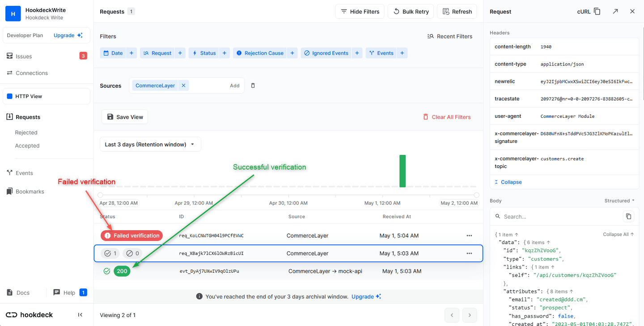Start a Bulk Retry of requests

[x=411, y=11]
